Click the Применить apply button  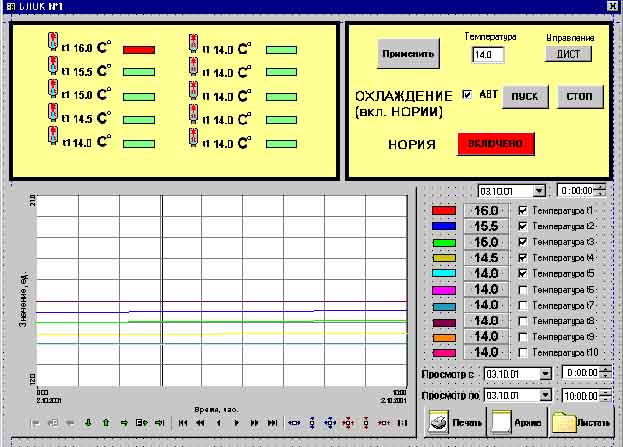(410, 53)
